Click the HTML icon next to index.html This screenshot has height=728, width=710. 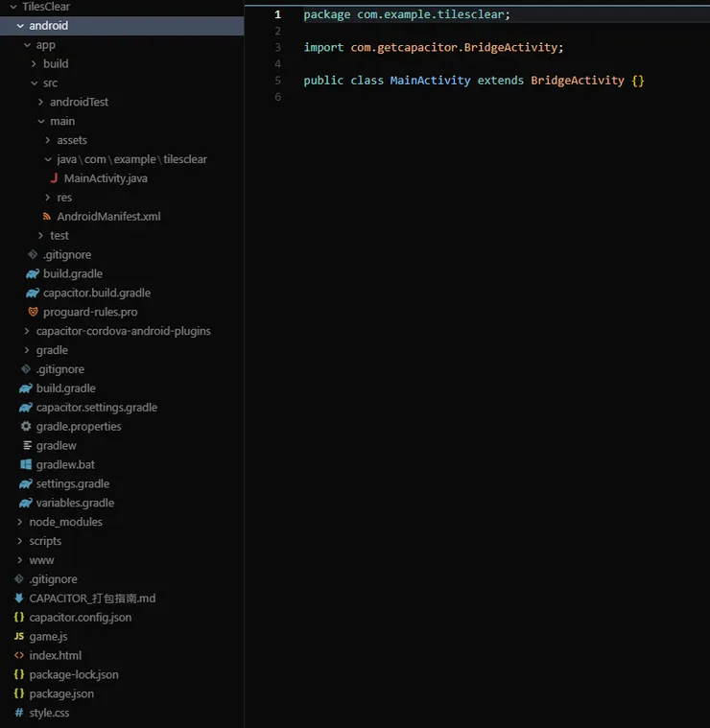pos(19,655)
